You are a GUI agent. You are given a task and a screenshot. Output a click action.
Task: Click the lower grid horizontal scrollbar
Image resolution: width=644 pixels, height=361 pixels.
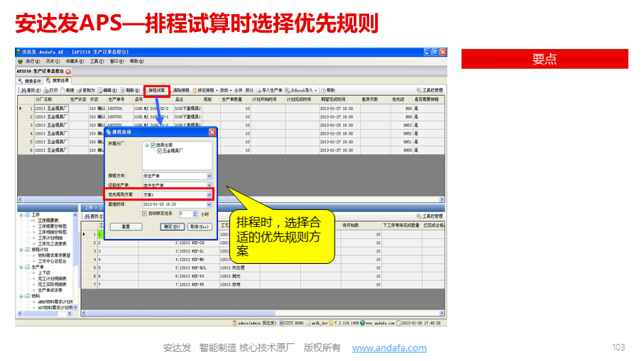click(x=263, y=313)
